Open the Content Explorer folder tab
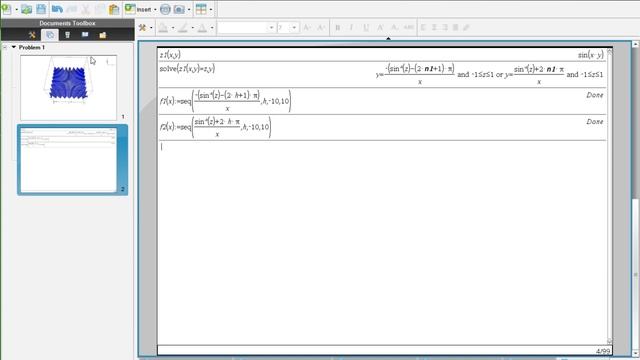The height and width of the screenshot is (360, 640). (x=102, y=35)
